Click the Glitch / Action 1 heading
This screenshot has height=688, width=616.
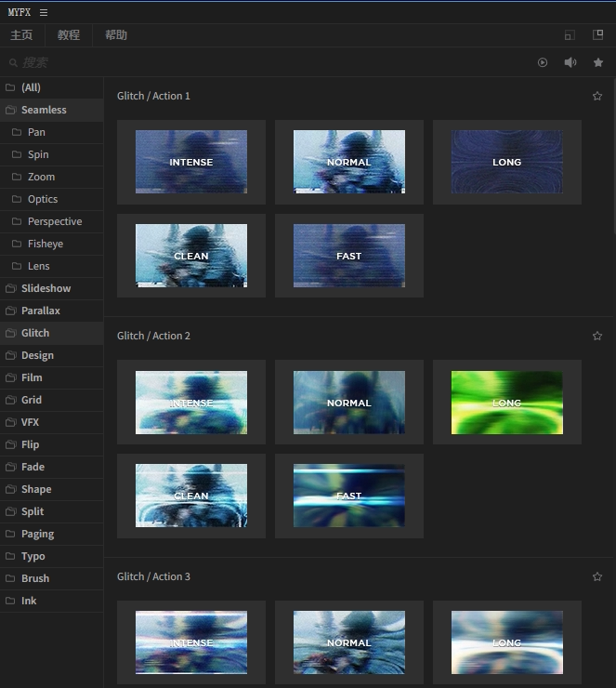pos(153,96)
